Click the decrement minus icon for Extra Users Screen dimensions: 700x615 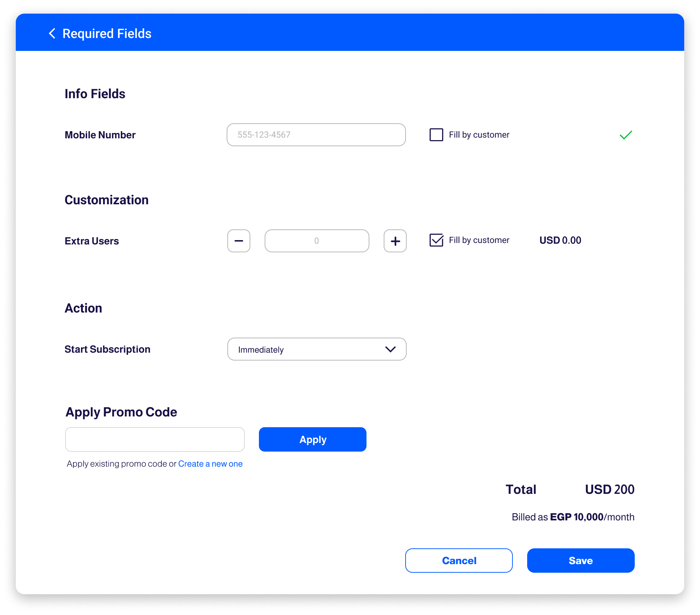[238, 240]
